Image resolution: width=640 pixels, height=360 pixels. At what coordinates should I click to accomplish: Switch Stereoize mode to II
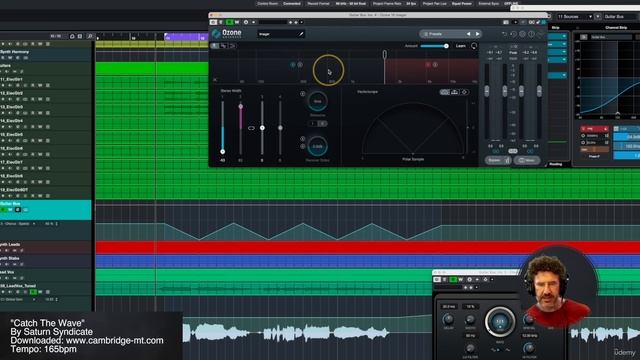(x=322, y=124)
